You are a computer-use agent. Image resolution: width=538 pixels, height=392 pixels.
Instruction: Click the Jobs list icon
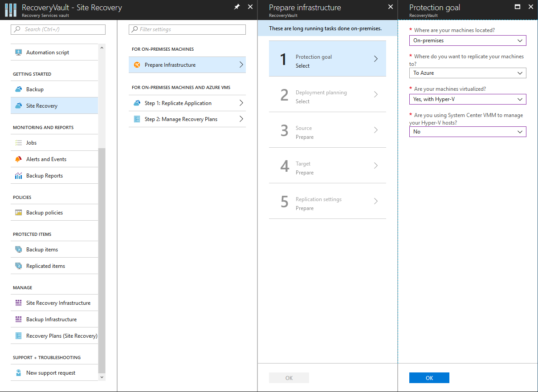click(x=18, y=142)
